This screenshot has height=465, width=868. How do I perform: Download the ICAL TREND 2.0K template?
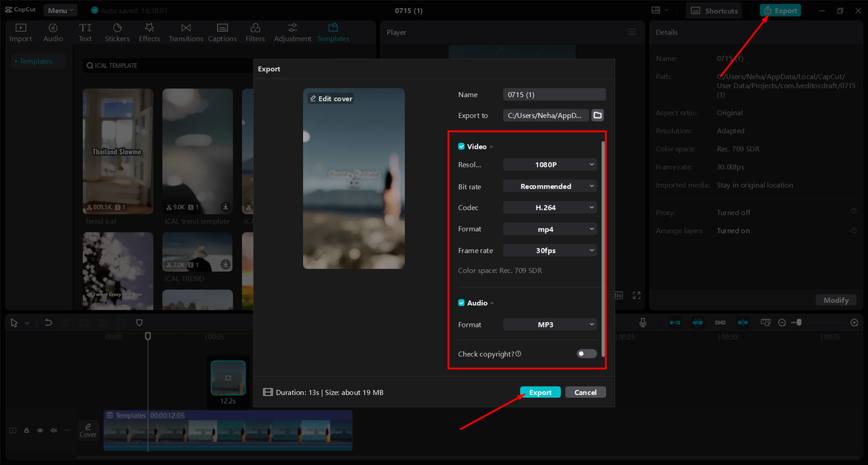(x=225, y=264)
